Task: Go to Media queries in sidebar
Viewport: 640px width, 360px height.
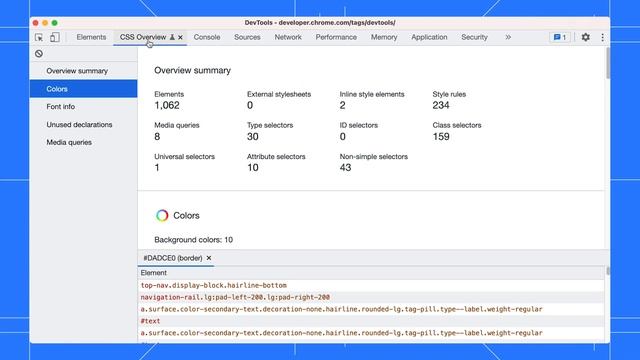Action: coord(83,142)
